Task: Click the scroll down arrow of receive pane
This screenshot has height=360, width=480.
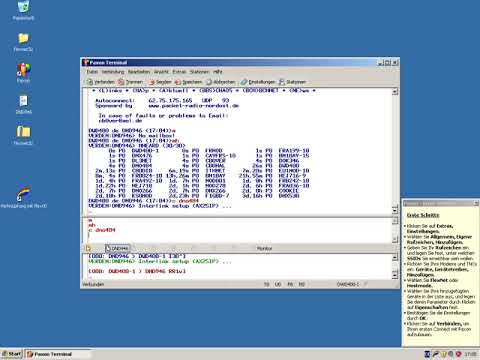Action: (395, 211)
